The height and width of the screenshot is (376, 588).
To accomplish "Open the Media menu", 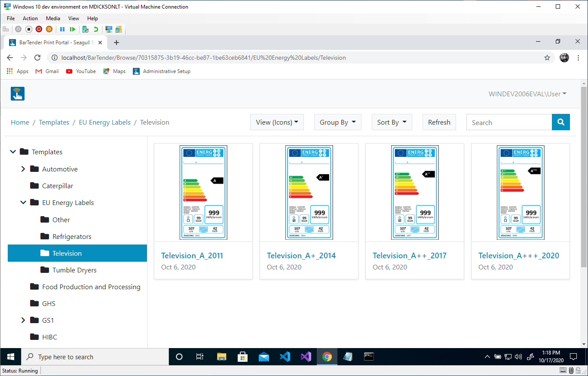I will pyautogui.click(x=53, y=18).
